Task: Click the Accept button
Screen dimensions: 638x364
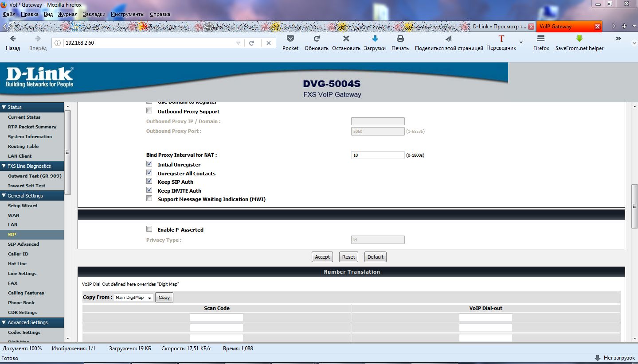Action: pyautogui.click(x=322, y=257)
